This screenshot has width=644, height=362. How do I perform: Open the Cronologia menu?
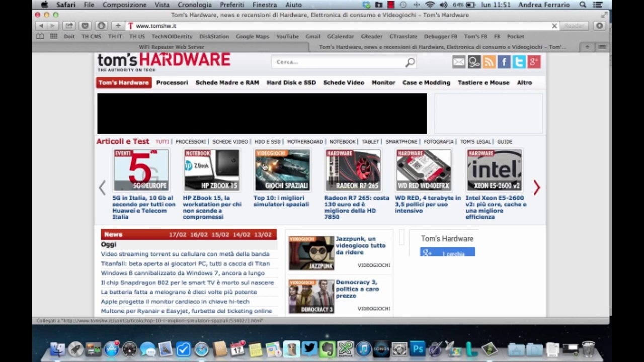195,5
